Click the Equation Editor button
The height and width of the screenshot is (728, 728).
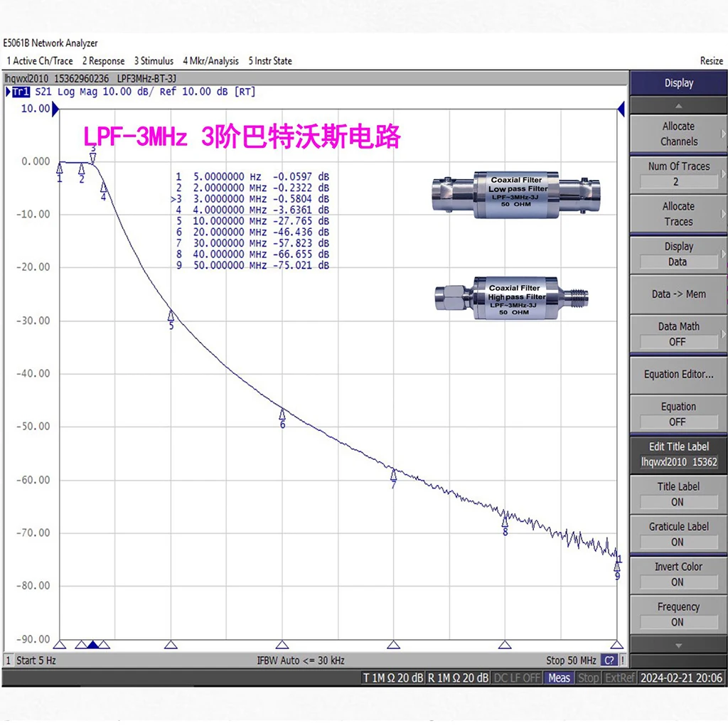click(678, 374)
